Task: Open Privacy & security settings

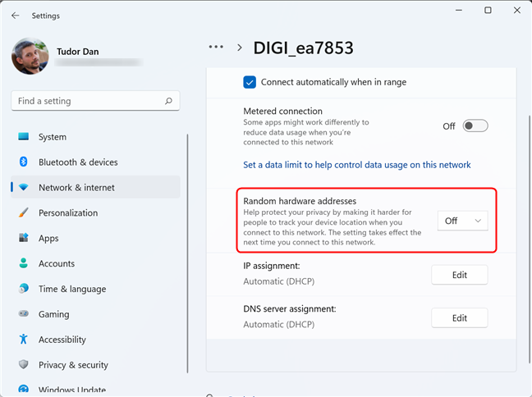Action: point(96,365)
